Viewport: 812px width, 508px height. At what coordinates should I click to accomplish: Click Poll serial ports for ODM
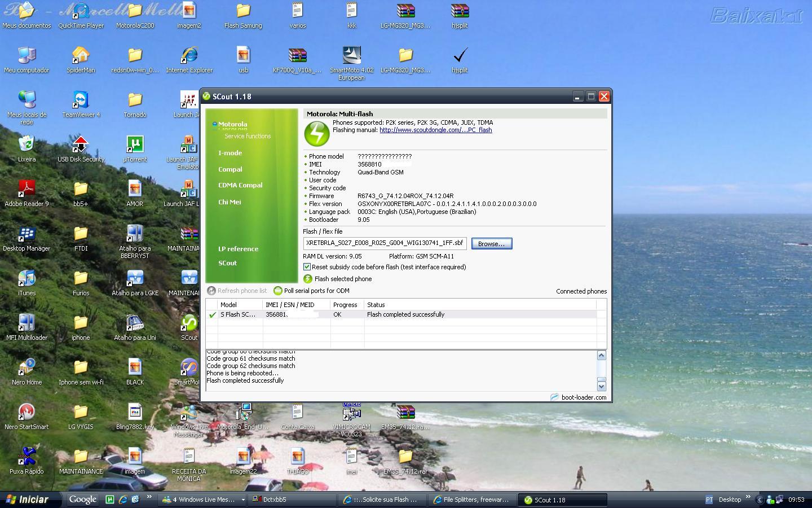point(311,291)
